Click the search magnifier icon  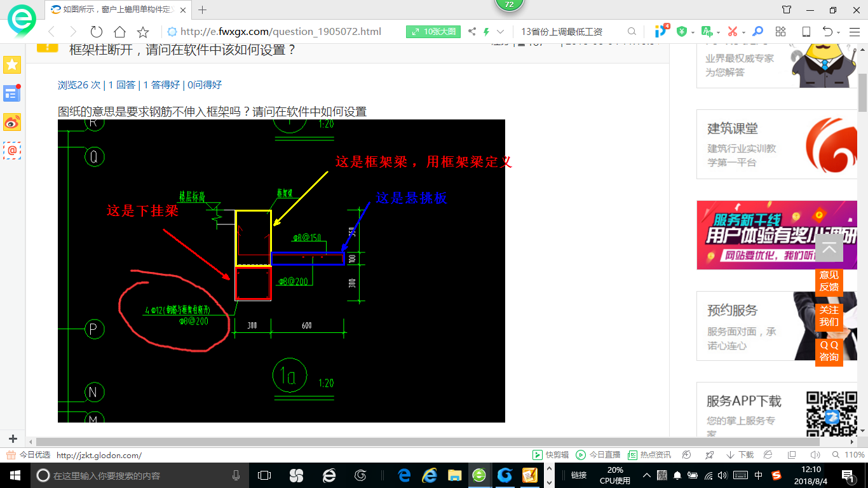pyautogui.click(x=632, y=32)
